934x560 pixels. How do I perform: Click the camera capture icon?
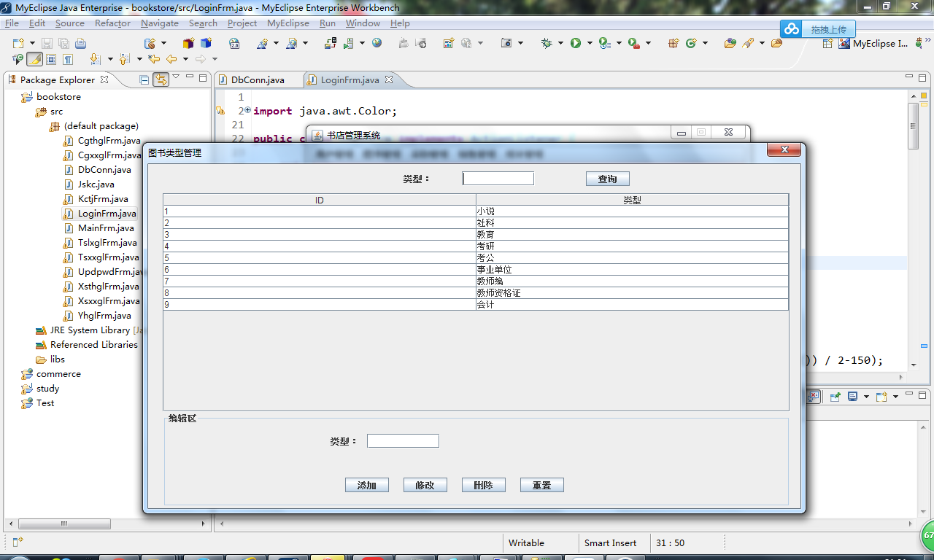[506, 43]
